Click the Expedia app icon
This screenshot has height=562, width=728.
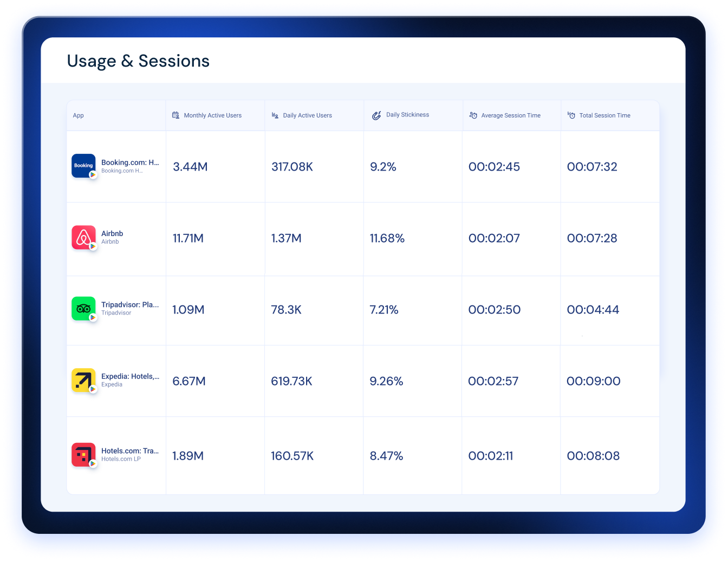pos(83,380)
